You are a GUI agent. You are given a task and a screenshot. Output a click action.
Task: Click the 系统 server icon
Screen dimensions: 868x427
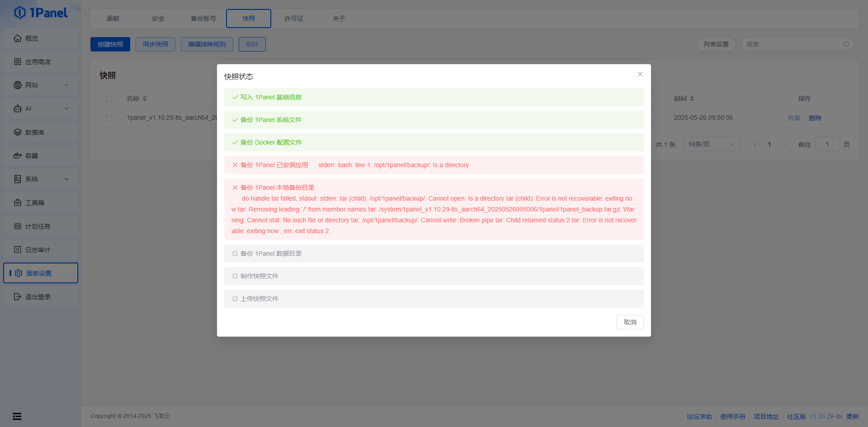tap(18, 179)
